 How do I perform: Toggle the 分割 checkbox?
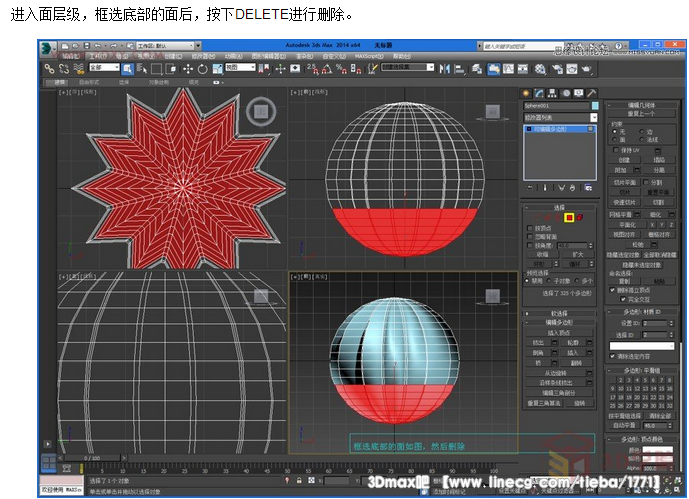pos(646,182)
